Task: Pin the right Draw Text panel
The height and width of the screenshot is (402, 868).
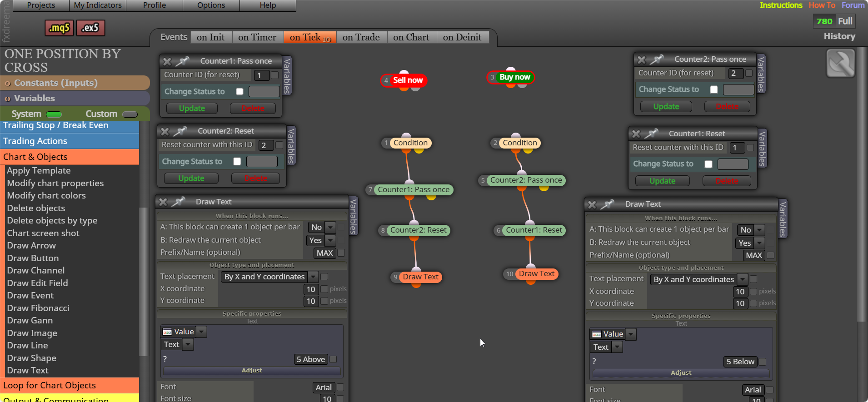Action: (607, 204)
